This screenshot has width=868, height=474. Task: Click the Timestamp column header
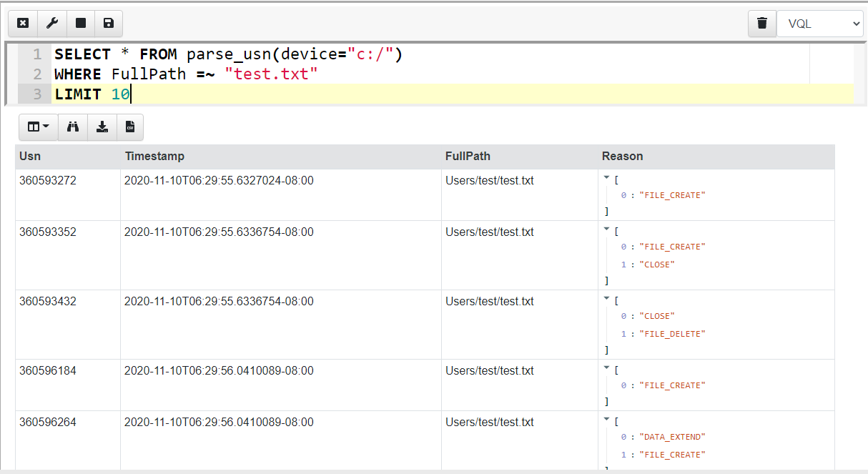pyautogui.click(x=154, y=157)
